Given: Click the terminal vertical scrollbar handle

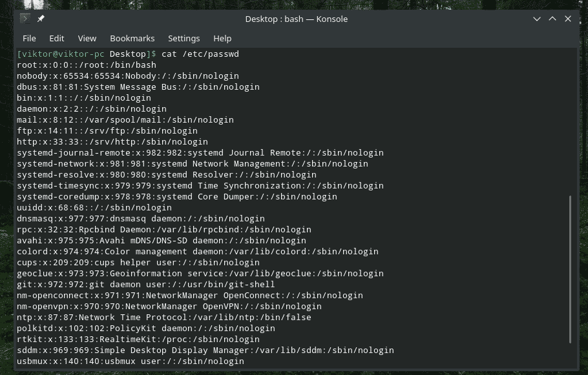Looking at the screenshot, I should tap(571, 269).
